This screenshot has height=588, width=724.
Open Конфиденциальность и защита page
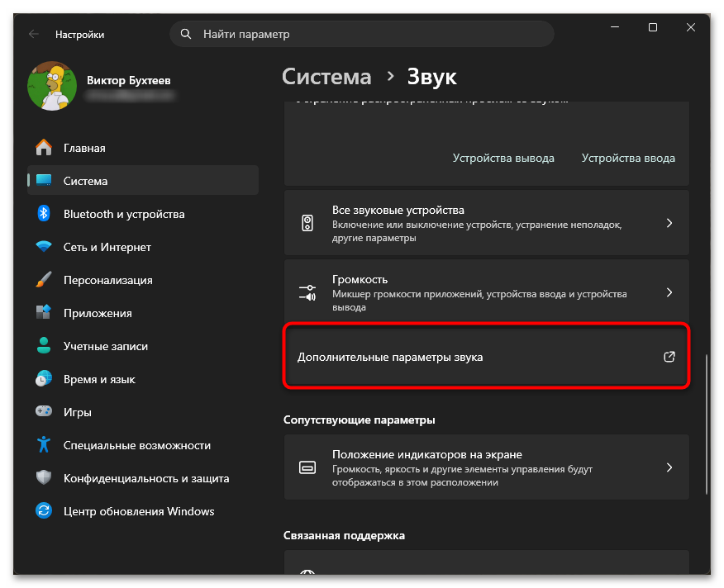tap(143, 478)
